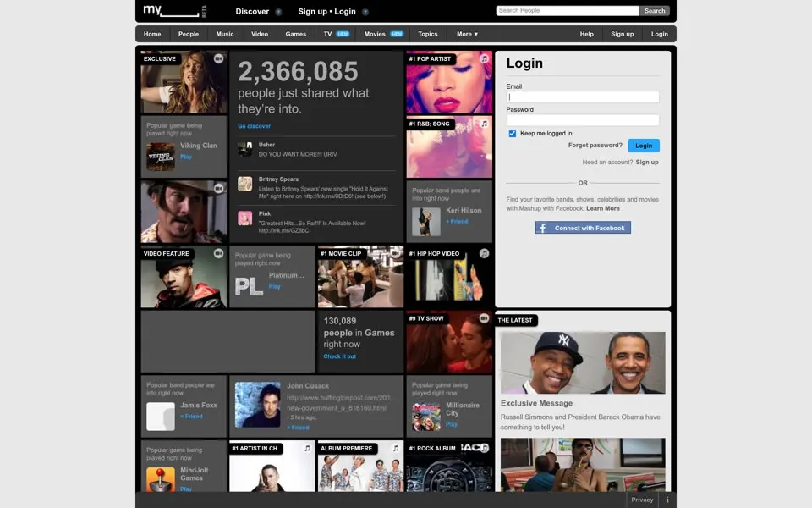Click Usher profile avatar

click(x=245, y=149)
